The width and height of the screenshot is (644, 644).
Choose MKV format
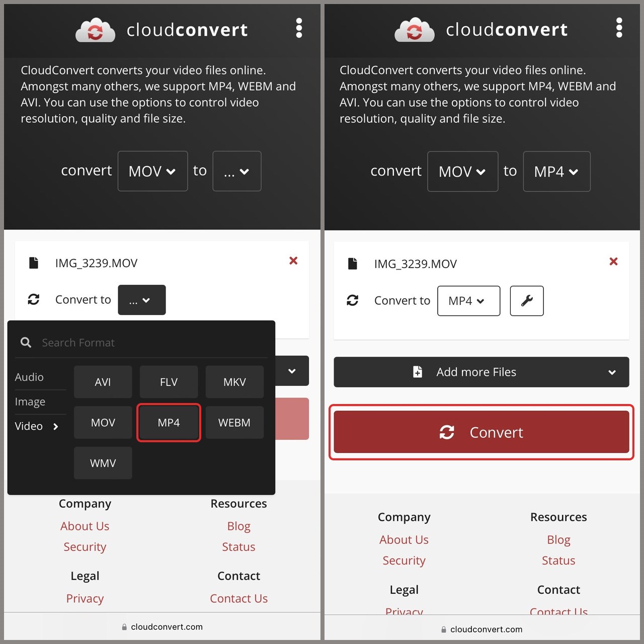click(x=234, y=382)
